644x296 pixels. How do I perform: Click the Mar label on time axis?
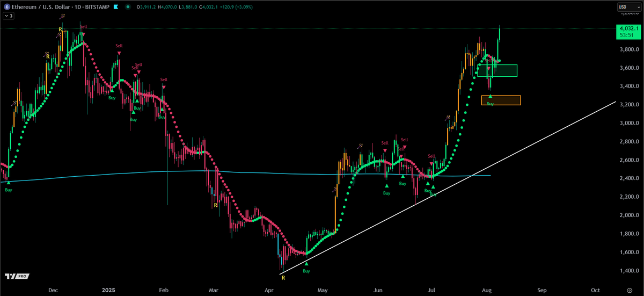pyautogui.click(x=214, y=290)
